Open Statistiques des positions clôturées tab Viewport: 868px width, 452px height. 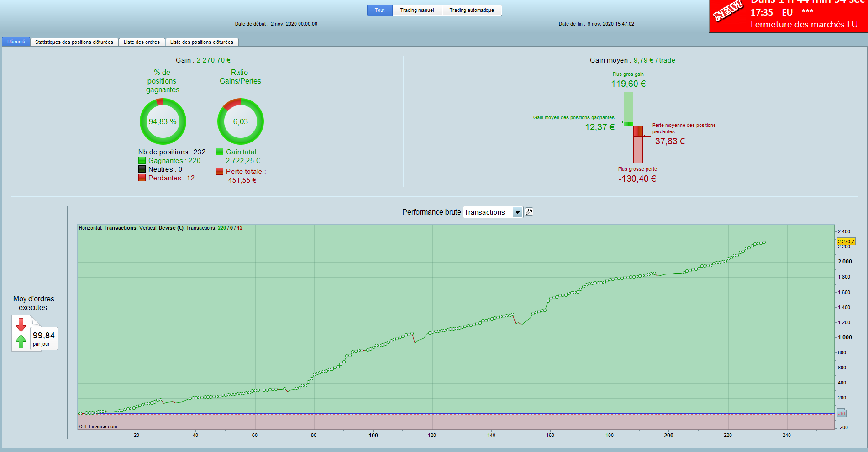click(x=74, y=42)
